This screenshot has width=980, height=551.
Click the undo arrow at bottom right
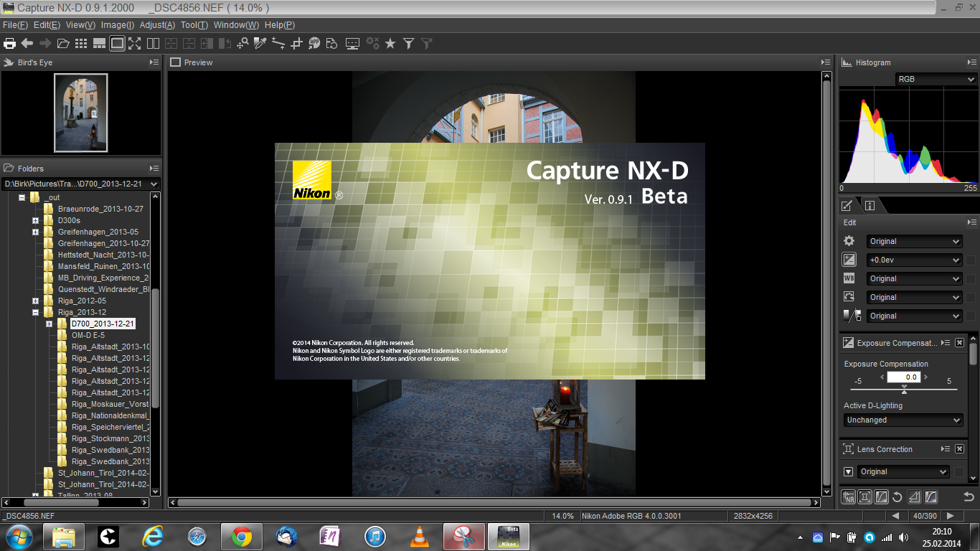pyautogui.click(x=969, y=496)
